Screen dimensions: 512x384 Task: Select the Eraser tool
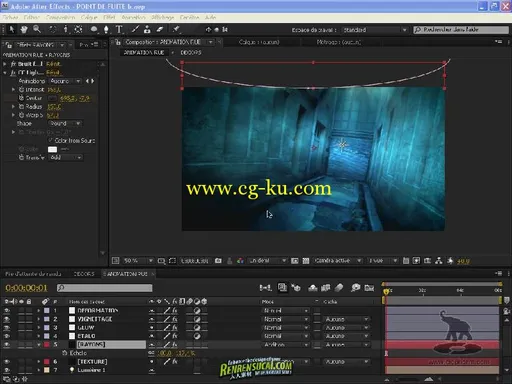pyautogui.click(x=160, y=29)
